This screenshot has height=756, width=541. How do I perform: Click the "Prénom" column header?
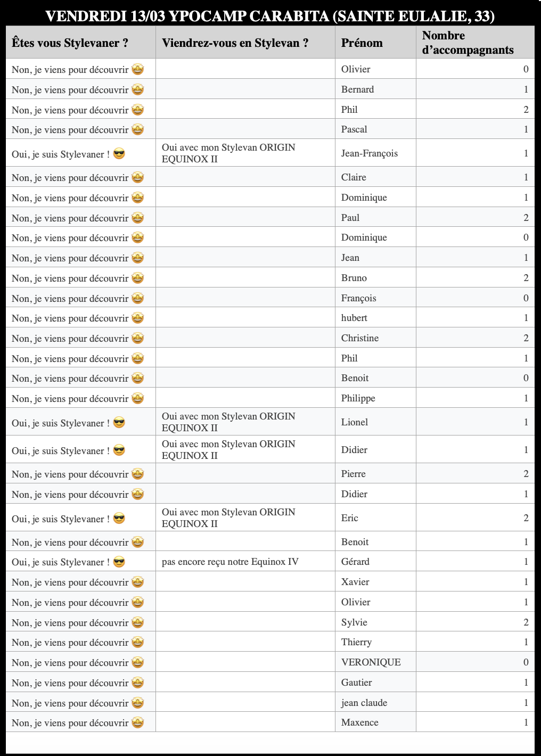coord(362,43)
